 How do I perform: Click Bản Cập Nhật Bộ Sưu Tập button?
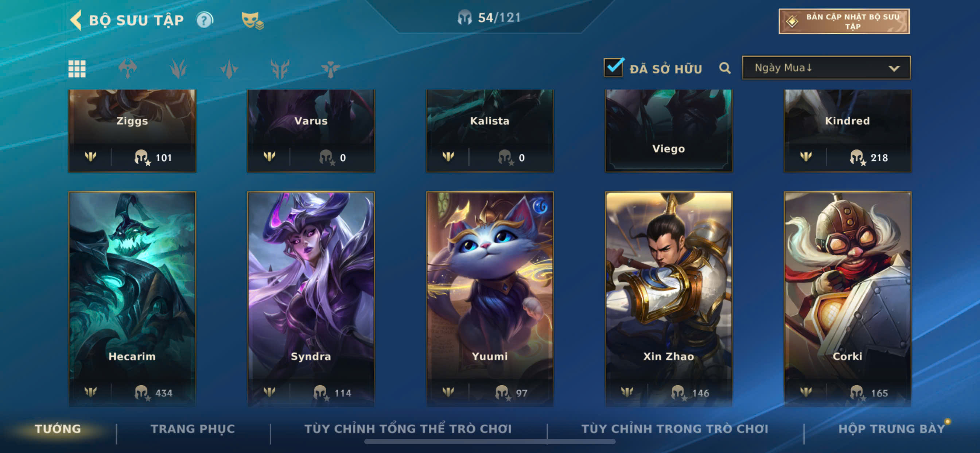click(x=844, y=22)
